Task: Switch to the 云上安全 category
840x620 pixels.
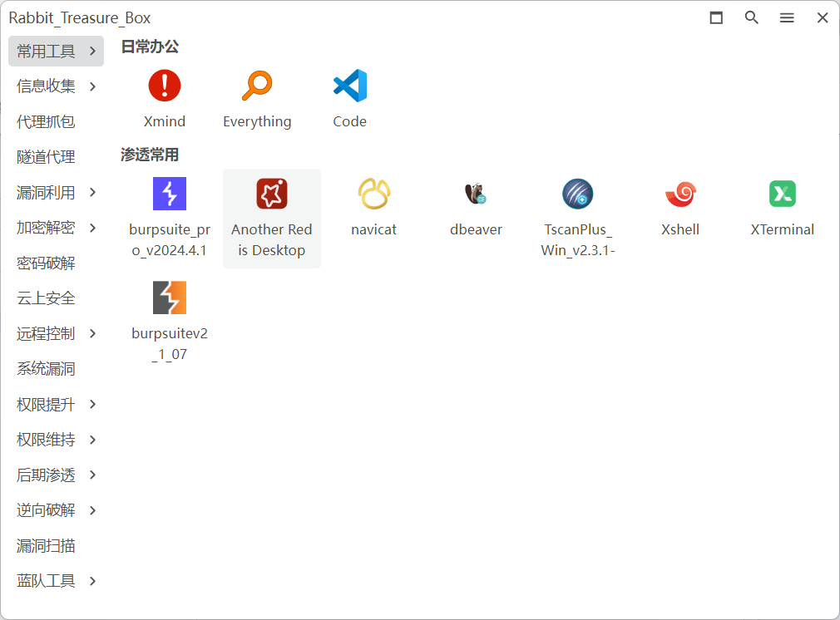Action: (47, 298)
